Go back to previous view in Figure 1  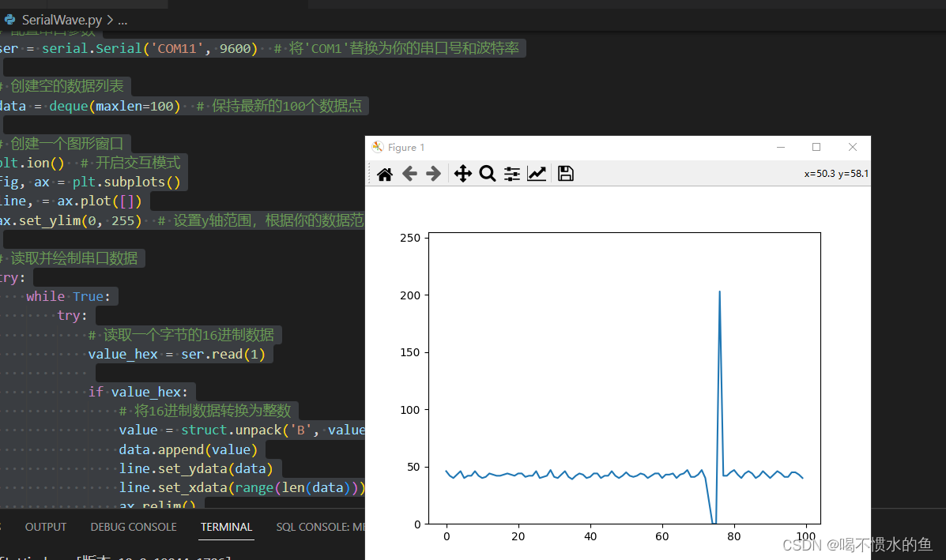(409, 175)
